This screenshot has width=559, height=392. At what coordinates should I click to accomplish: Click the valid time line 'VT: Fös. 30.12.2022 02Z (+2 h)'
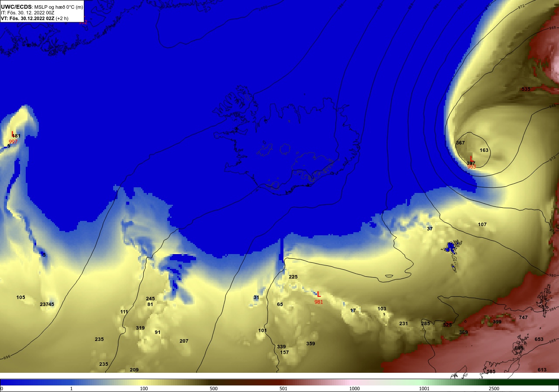(x=35, y=18)
